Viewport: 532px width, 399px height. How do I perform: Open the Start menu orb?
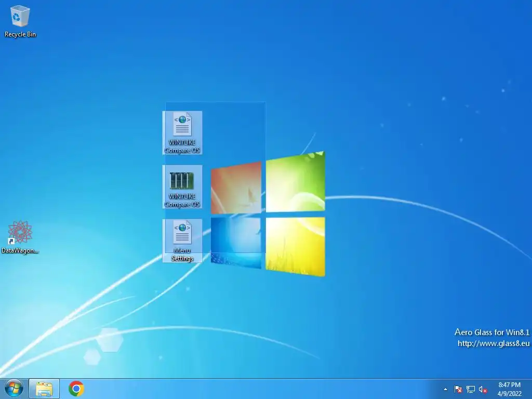[x=14, y=389]
